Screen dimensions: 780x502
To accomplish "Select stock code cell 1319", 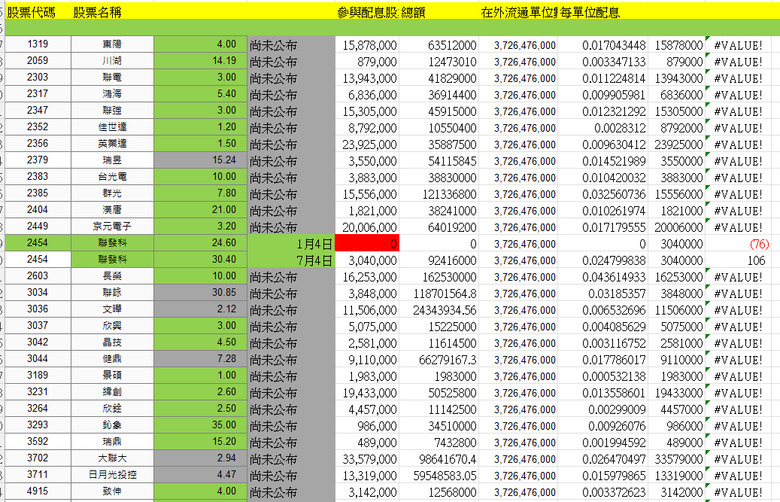I will click(x=38, y=44).
